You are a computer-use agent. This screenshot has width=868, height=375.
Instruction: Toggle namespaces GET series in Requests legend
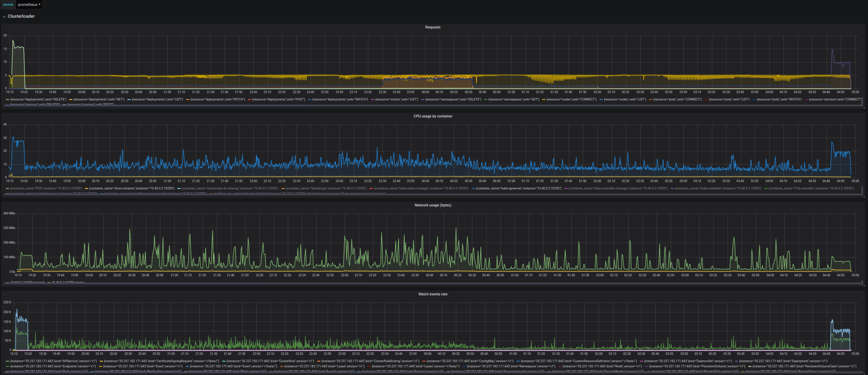(513, 99)
